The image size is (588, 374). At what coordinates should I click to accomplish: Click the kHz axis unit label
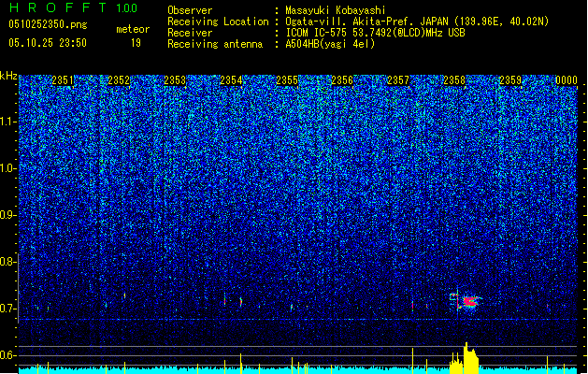click(8, 76)
